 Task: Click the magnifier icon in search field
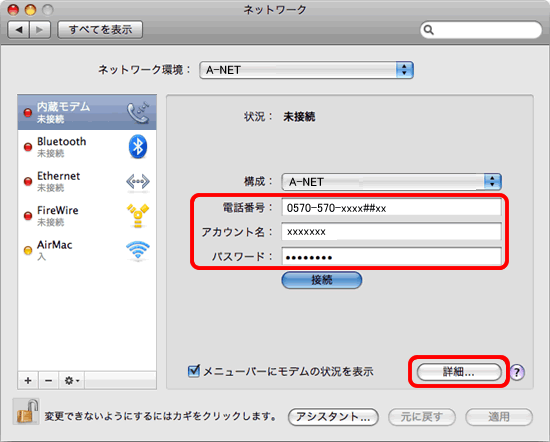[x=429, y=30]
